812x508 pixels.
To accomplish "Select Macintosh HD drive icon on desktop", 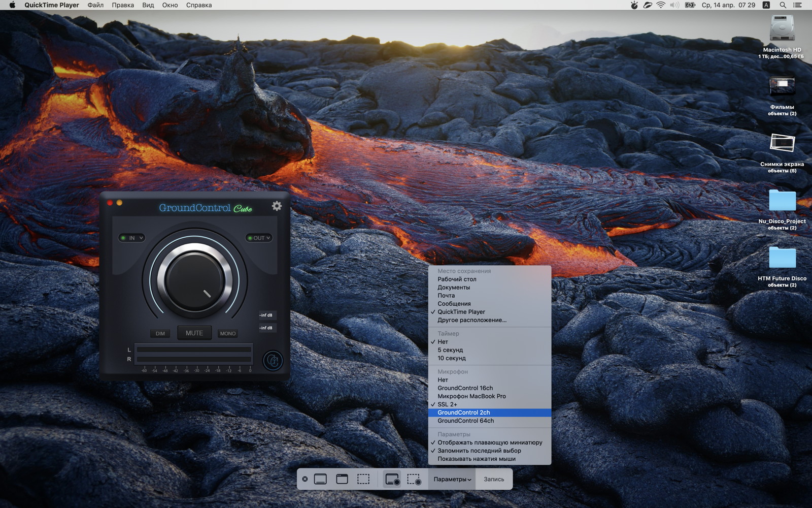I will (x=782, y=28).
